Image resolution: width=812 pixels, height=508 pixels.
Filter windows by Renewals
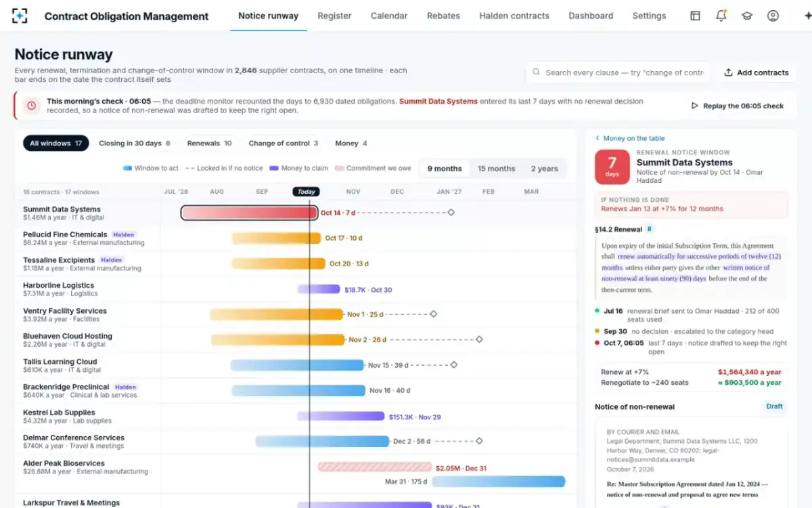[209, 144]
